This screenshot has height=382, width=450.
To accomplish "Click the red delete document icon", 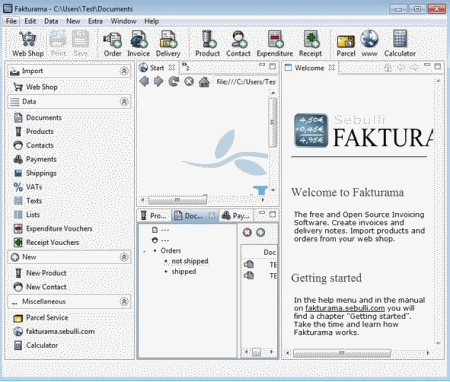I will click(247, 232).
